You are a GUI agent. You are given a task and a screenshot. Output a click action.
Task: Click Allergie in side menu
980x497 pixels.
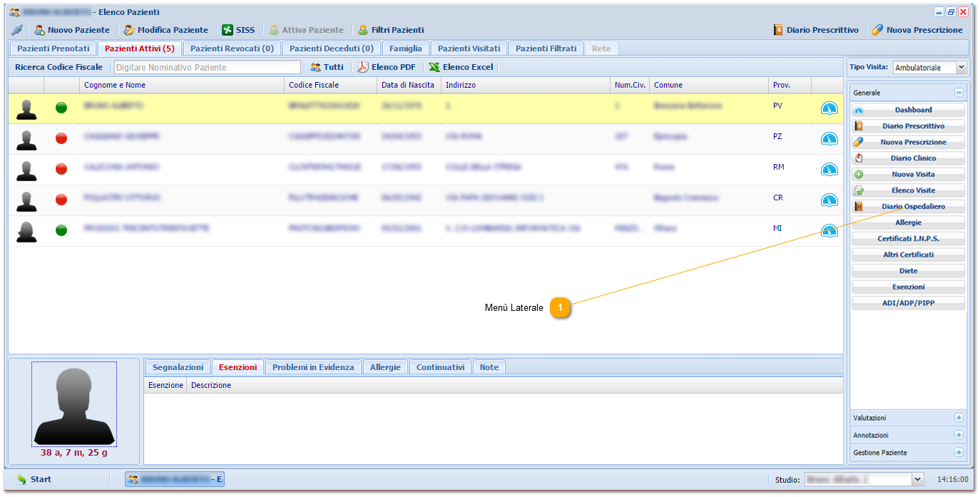pyautogui.click(x=908, y=223)
